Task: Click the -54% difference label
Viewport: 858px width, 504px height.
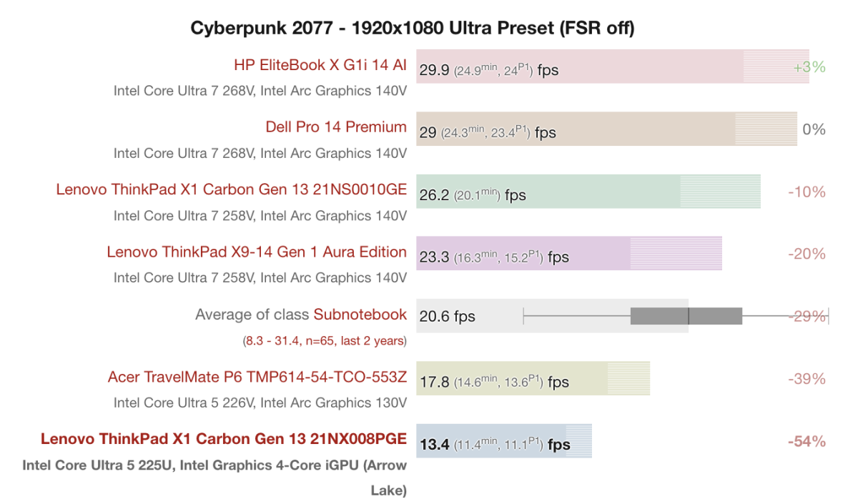Action: 807,441
